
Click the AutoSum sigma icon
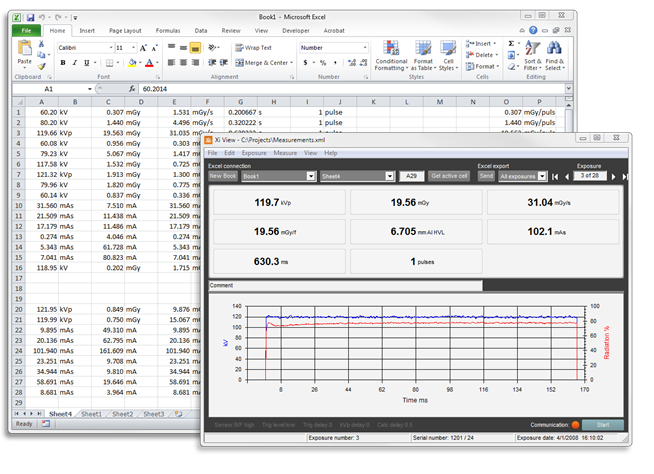pyautogui.click(x=511, y=43)
